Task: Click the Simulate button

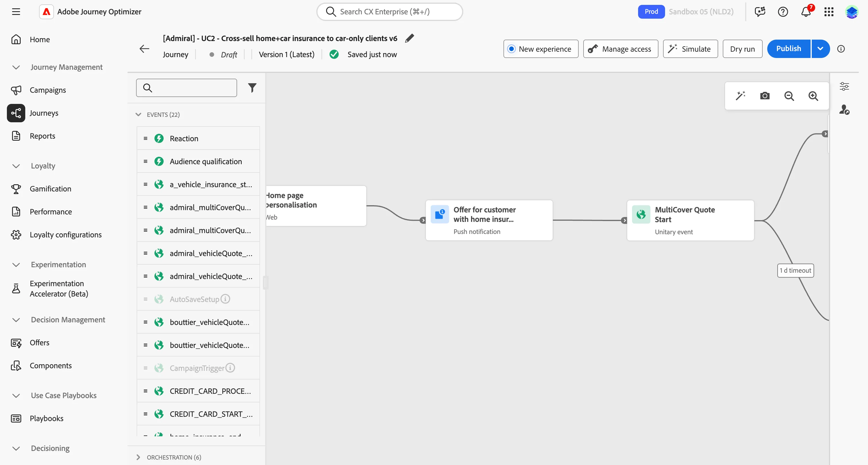Action: pyautogui.click(x=690, y=49)
